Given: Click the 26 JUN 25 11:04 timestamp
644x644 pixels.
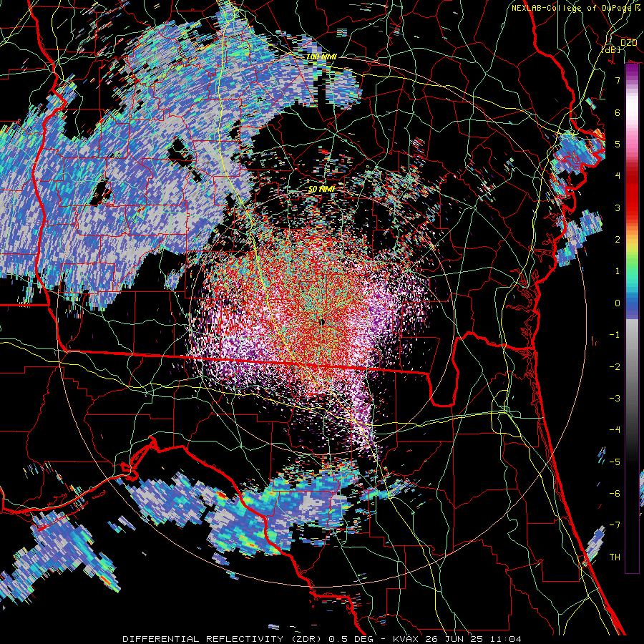Looking at the screenshot, I should point(473,639).
